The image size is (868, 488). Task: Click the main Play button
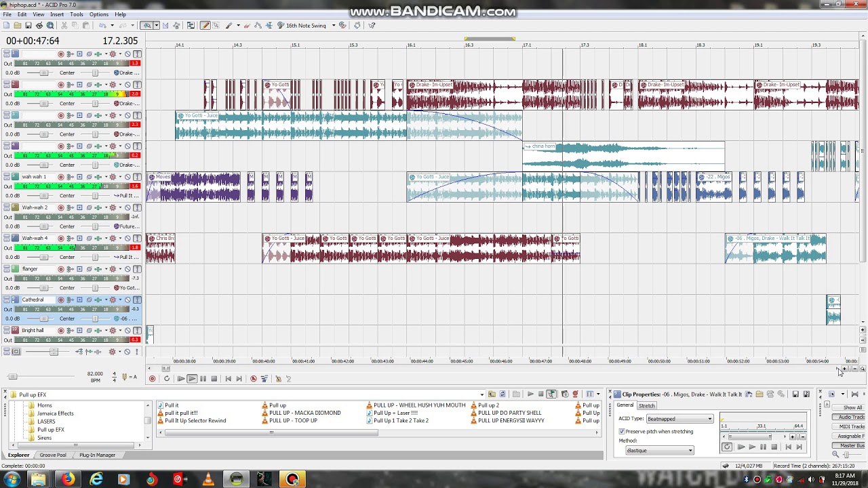[x=192, y=379]
